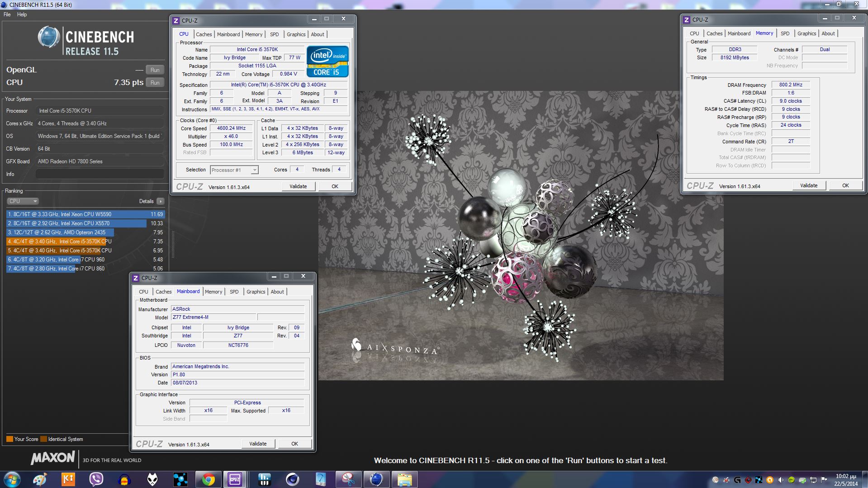
Task: Select AMD Opteron 2435 ranking row
Action: [85, 232]
